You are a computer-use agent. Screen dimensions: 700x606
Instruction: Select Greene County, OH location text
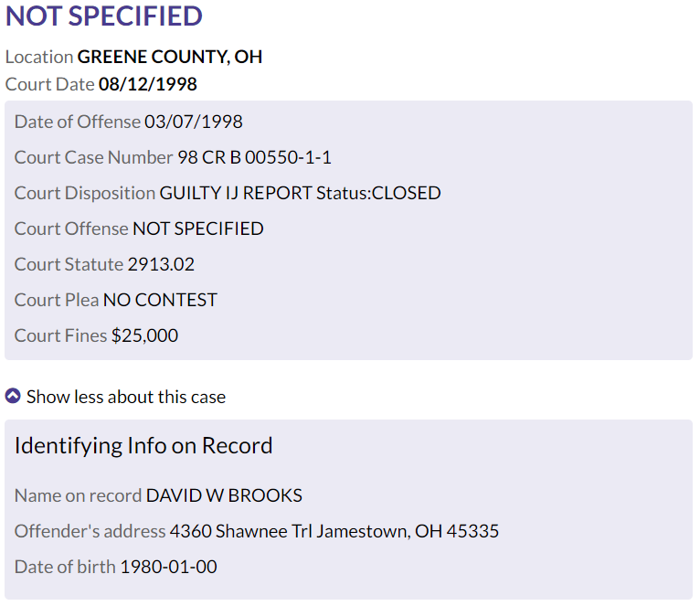pyautogui.click(x=170, y=58)
